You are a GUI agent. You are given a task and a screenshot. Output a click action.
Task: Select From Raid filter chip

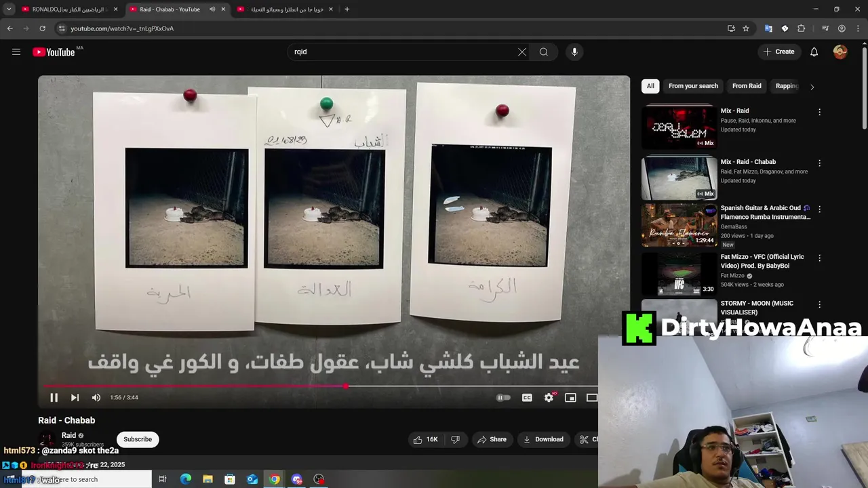click(747, 86)
